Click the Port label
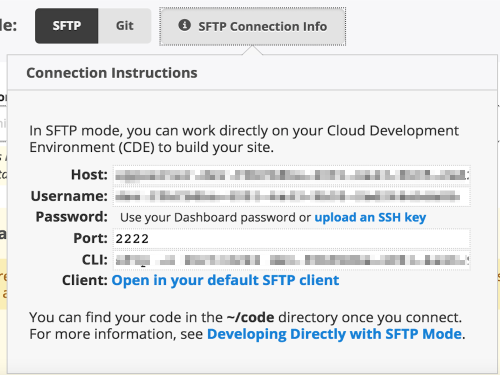Viewport: 500px width, 375px height. (91, 238)
